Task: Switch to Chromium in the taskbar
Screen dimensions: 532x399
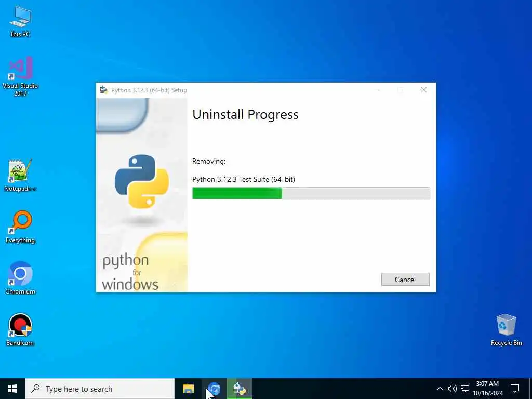Action: pos(214,389)
